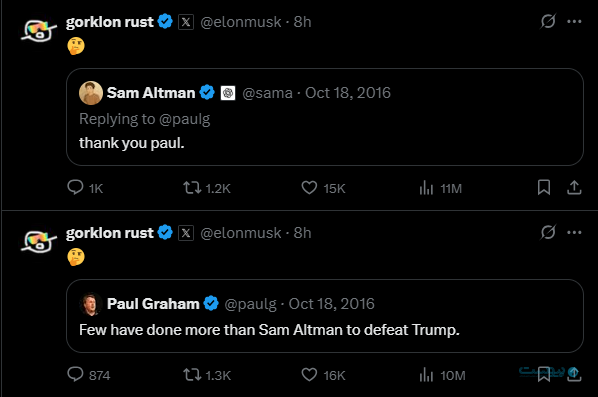Like the first post with 15K likes
This screenshot has width=598, height=397.
[x=309, y=188]
